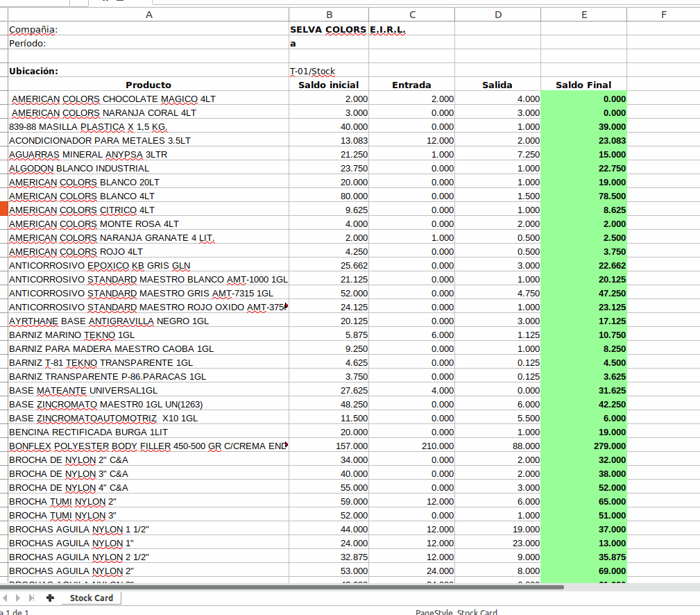This screenshot has width=700, height=615.
Task: Select 'BENCINA RECTIFICADA BURGA 1LIT' cell
Action: point(148,432)
